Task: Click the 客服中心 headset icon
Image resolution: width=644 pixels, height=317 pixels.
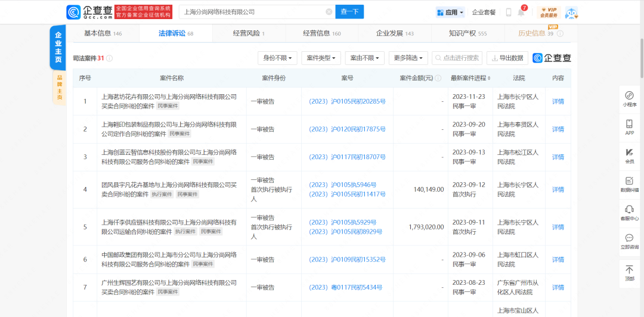Action: [629, 212]
